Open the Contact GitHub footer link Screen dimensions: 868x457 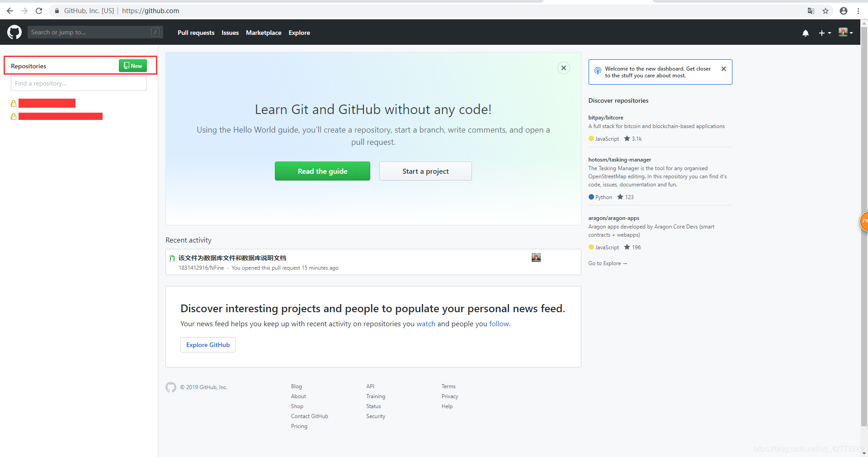click(310, 416)
